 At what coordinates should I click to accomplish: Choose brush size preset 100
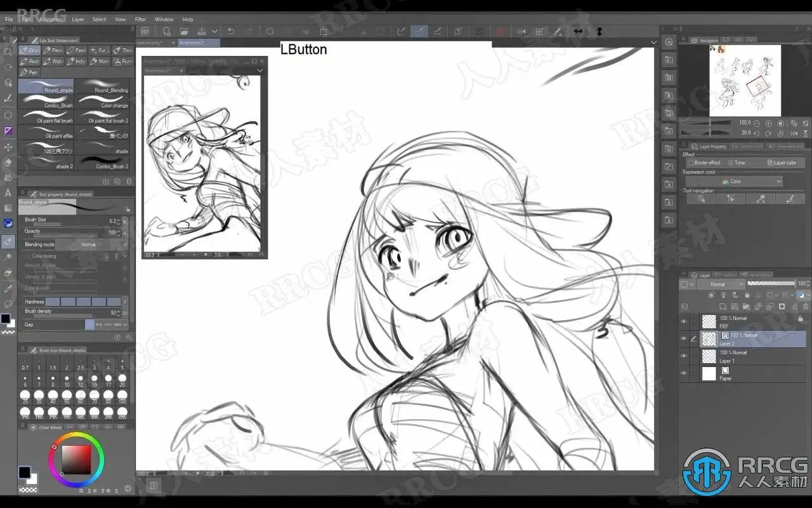(x=122, y=398)
